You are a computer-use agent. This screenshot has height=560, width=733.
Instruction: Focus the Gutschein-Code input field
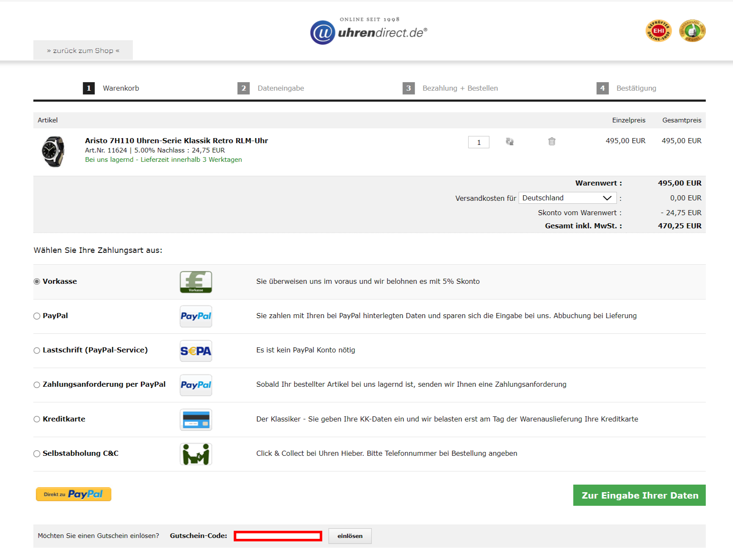278,536
